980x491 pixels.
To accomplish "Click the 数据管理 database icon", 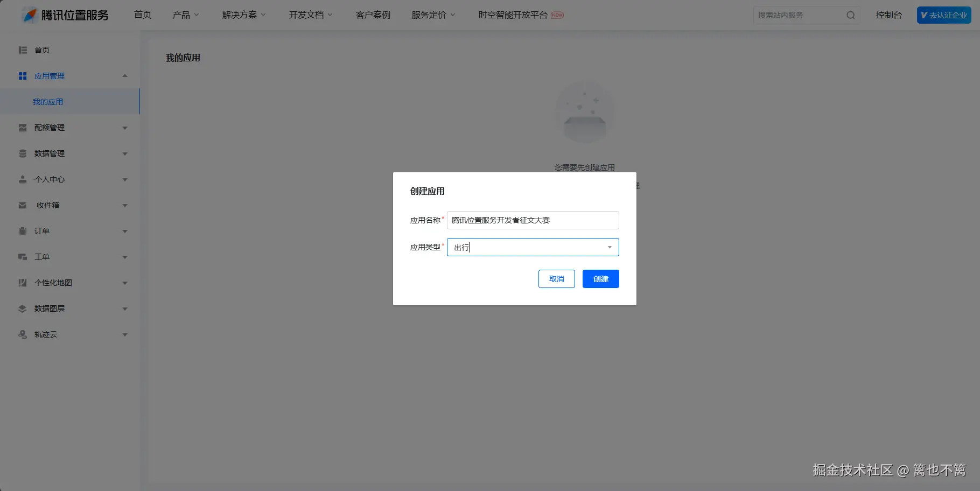I will click(23, 153).
